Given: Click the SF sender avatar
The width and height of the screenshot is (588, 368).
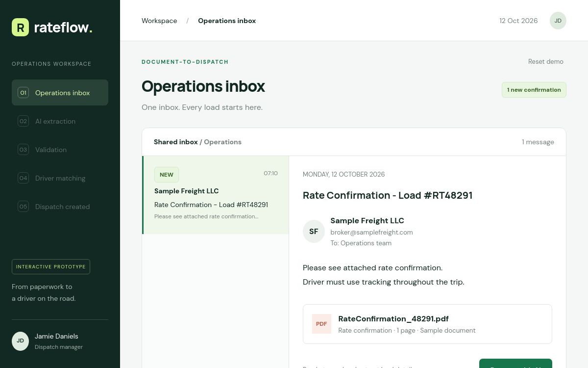Looking at the screenshot, I should click(x=314, y=232).
